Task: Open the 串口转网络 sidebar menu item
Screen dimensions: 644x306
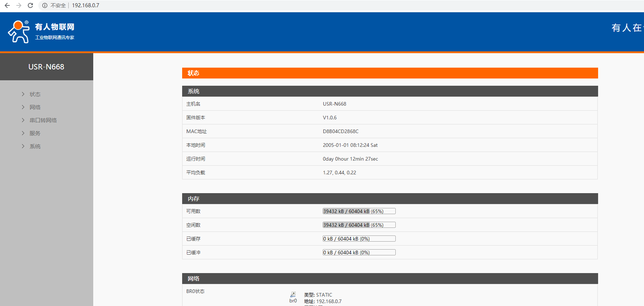Action: click(43, 120)
